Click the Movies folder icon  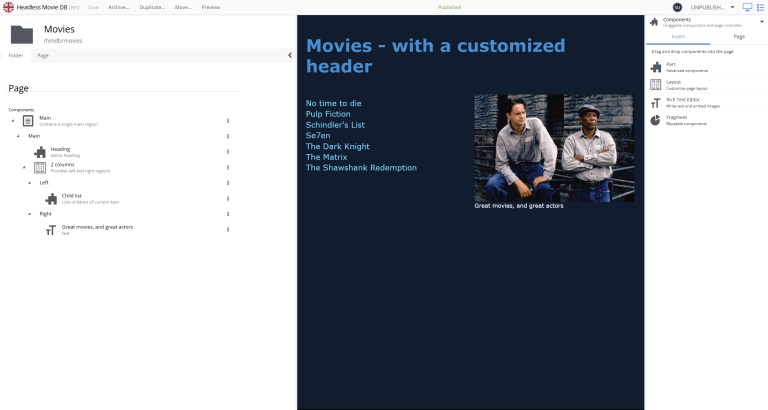coord(22,34)
